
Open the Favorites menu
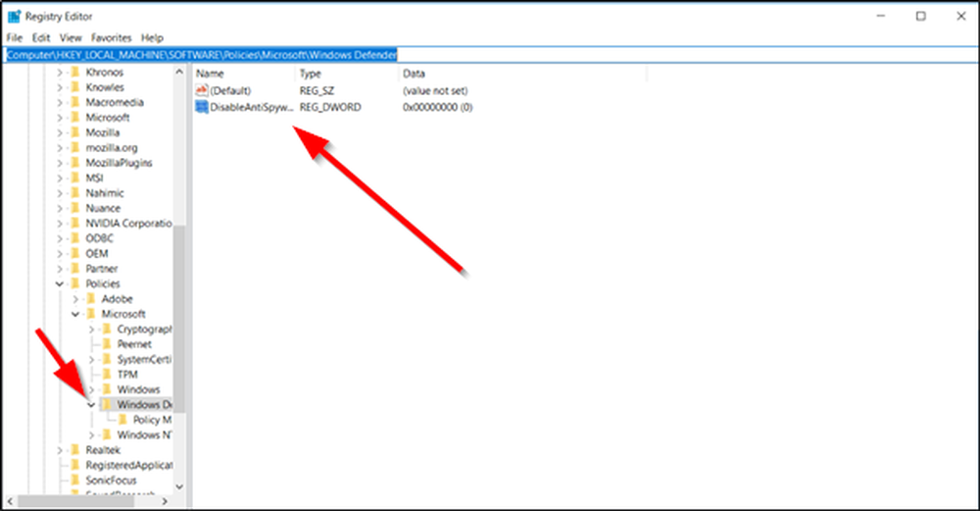(x=111, y=37)
